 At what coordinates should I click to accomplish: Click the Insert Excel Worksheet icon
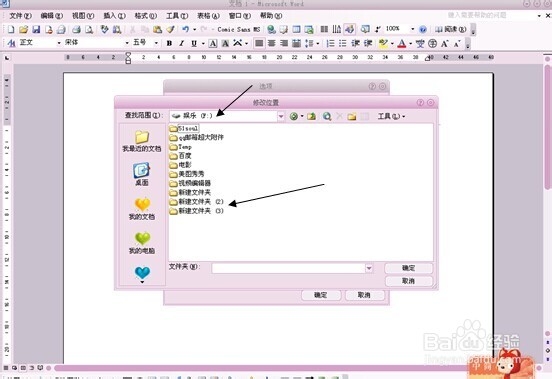coord(309,30)
